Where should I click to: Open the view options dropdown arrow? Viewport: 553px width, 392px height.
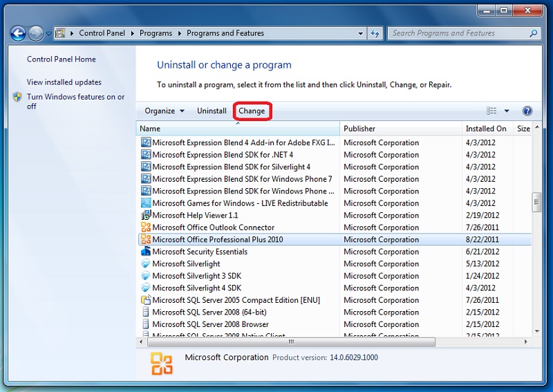point(507,111)
